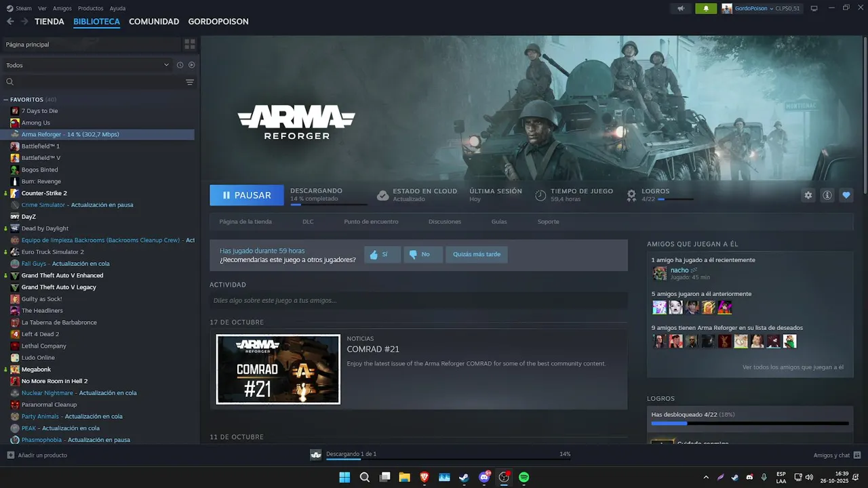Open Arma Reforger info icon
The width and height of the screenshot is (868, 488).
[827, 195]
